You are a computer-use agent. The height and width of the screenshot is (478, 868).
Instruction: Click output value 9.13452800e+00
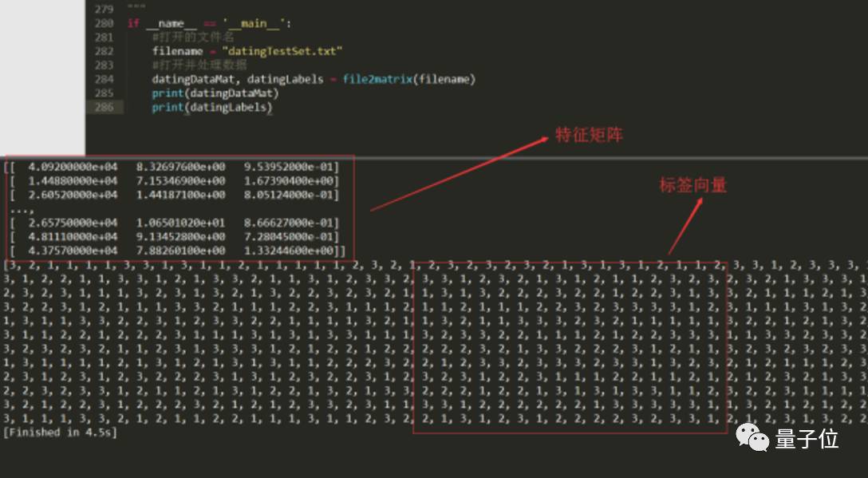click(x=181, y=236)
